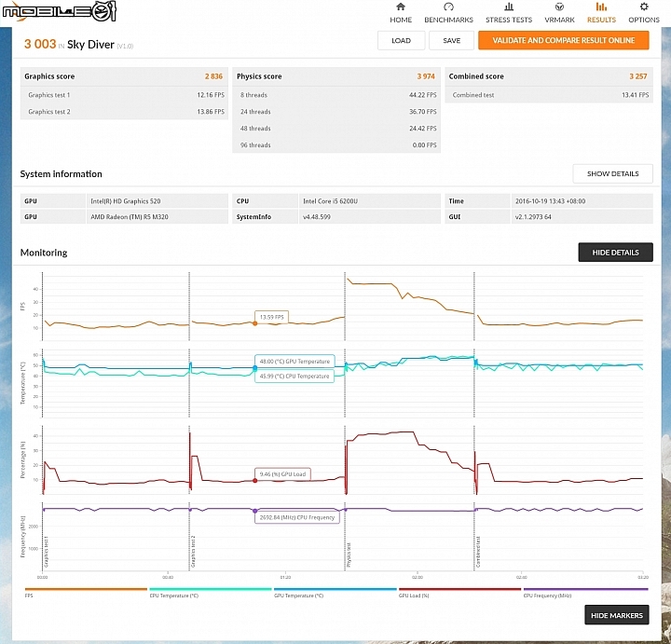Click the HIDE MARKERS button
This screenshot has width=671, height=644.
[x=617, y=615]
